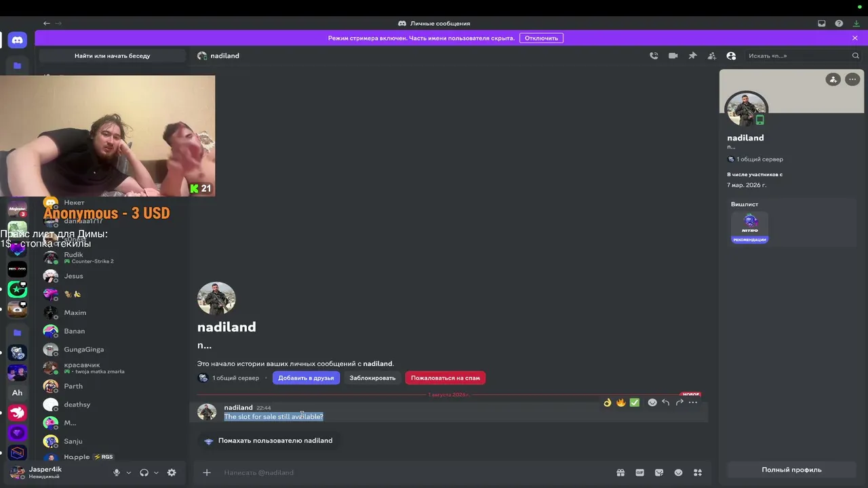Click the "Вишлист" heading
This screenshot has width=868, height=488.
(745, 204)
